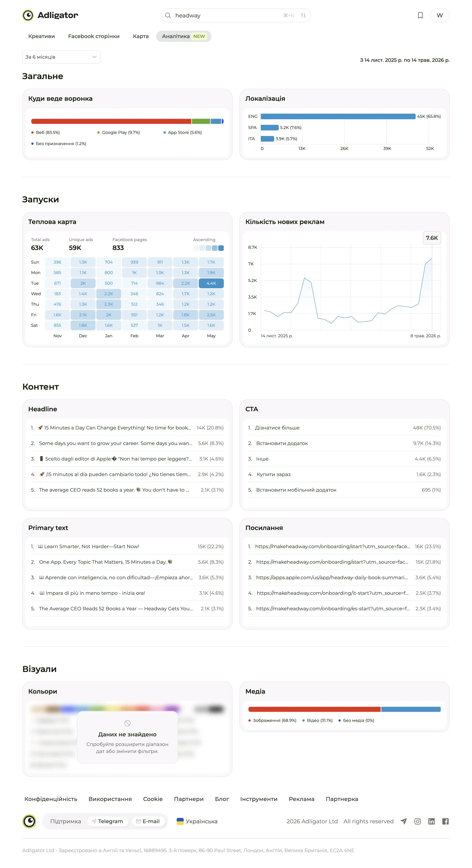
Task: Expand the 'За 6 місяців' period dropdown
Action: coord(61,57)
